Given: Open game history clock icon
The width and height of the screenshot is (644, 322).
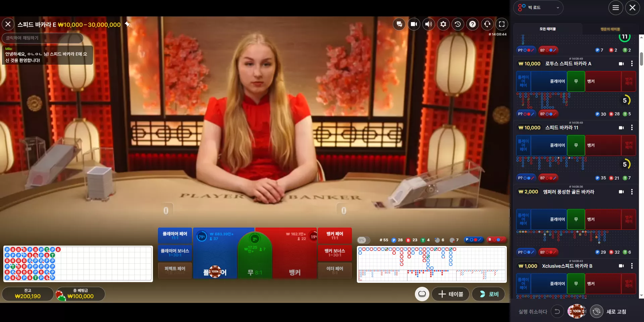Looking at the screenshot, I should click(x=458, y=24).
